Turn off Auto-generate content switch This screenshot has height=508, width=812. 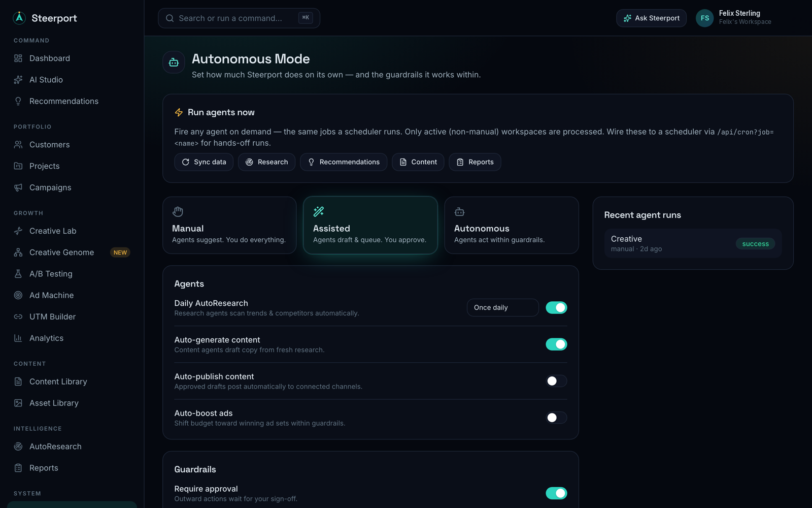556,344
